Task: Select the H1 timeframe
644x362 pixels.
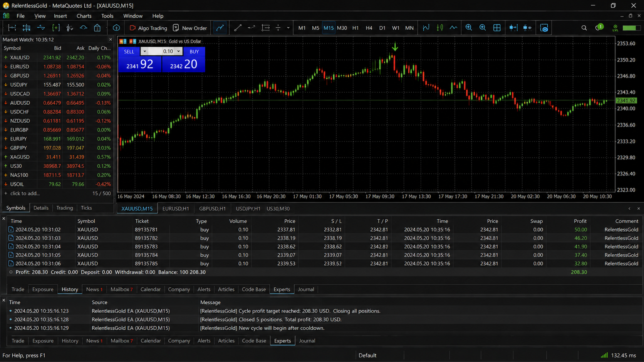Action: tap(355, 28)
